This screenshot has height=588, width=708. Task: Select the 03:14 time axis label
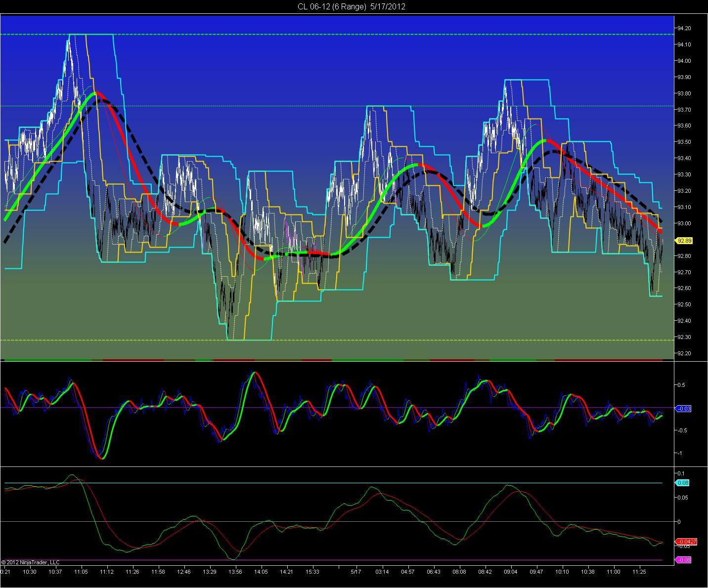click(382, 572)
